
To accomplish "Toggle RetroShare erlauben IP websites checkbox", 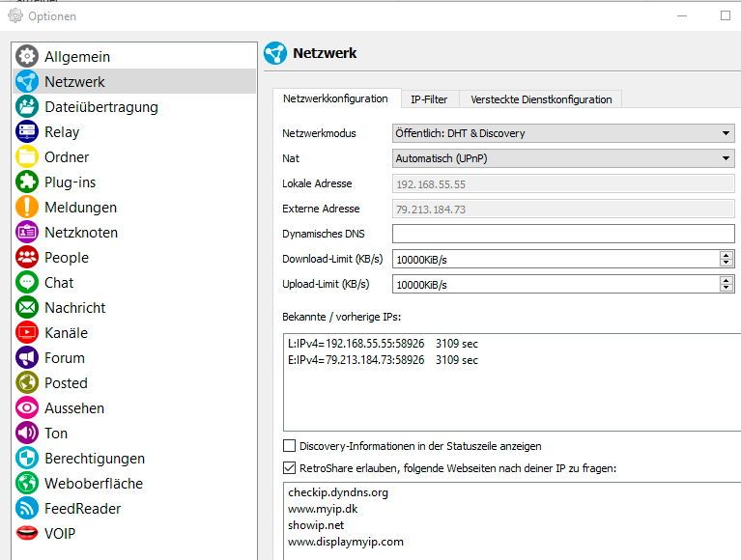I will coord(289,468).
